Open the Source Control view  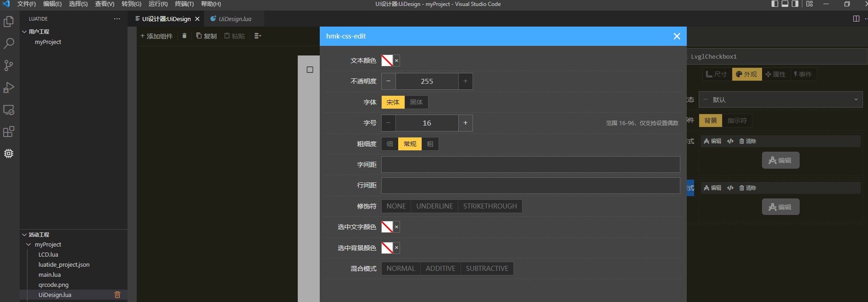pos(9,66)
